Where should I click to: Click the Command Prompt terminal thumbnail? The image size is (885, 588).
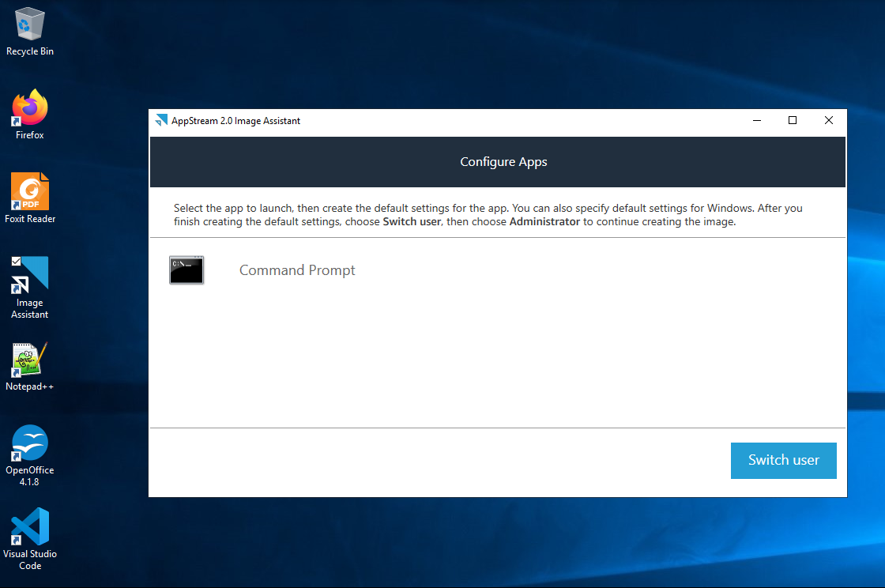point(186,269)
